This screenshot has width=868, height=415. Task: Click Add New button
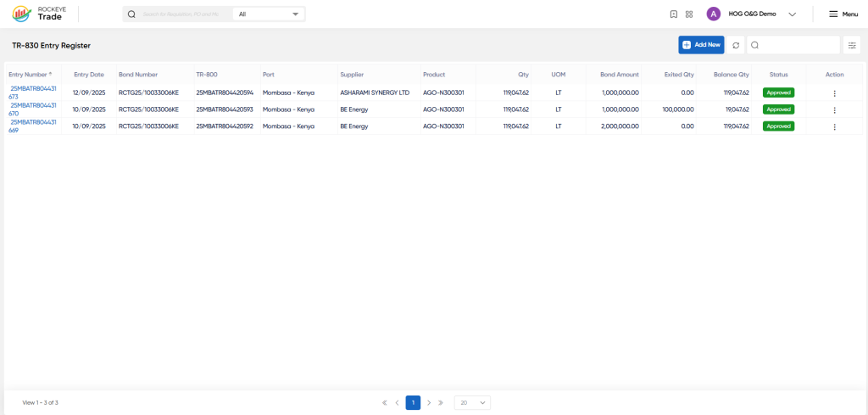(x=701, y=45)
